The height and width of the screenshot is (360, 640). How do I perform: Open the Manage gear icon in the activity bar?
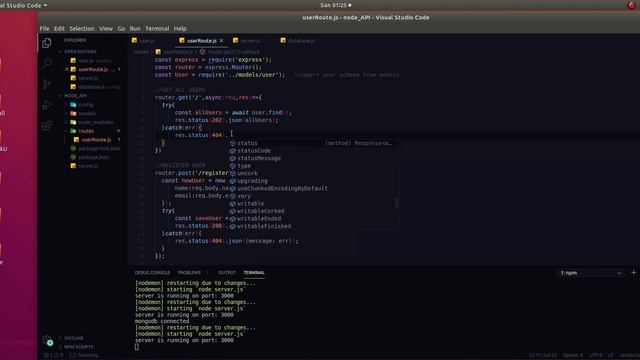47,340
